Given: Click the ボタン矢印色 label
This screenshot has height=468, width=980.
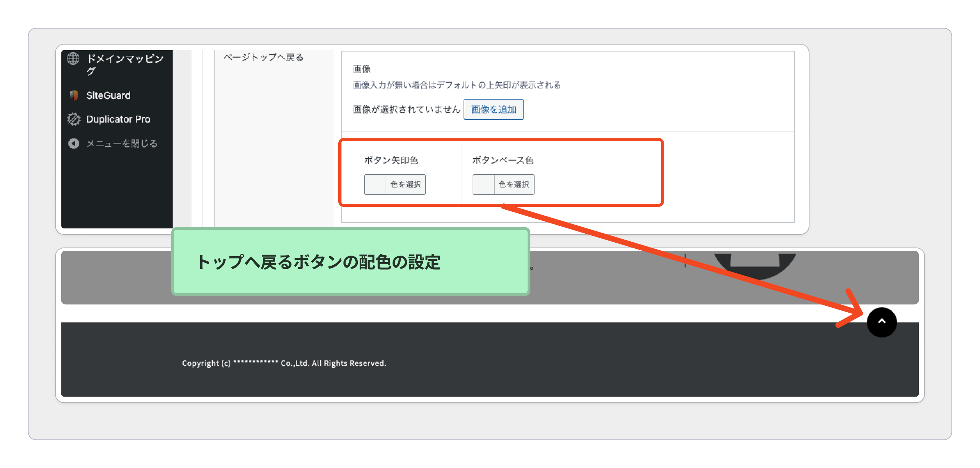Looking at the screenshot, I should click(391, 160).
